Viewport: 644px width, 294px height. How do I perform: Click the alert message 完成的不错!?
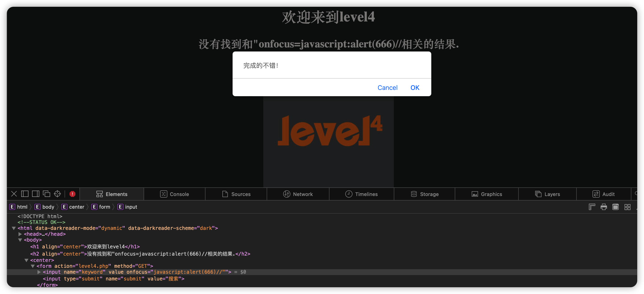point(261,65)
